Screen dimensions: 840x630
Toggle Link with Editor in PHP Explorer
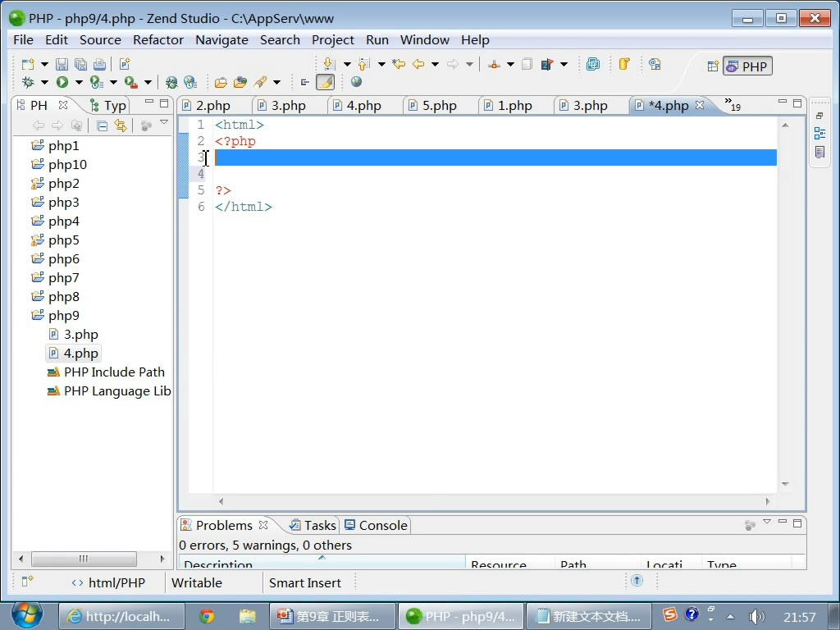click(x=121, y=126)
